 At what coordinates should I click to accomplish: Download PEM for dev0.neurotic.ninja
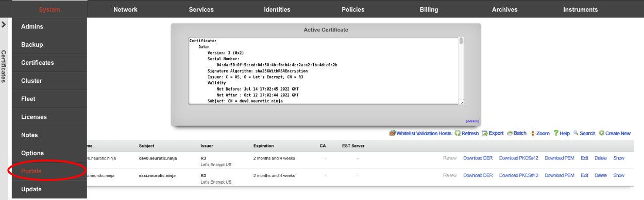(x=560, y=158)
